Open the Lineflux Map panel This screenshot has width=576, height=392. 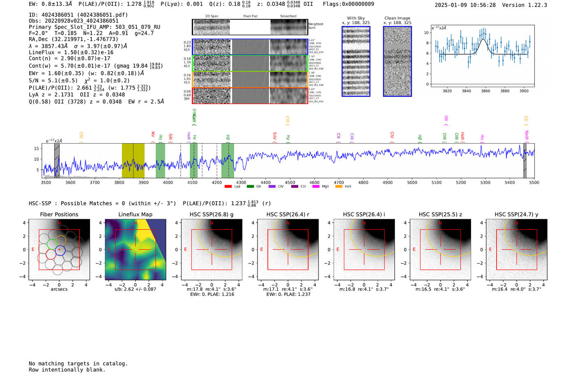pos(135,250)
